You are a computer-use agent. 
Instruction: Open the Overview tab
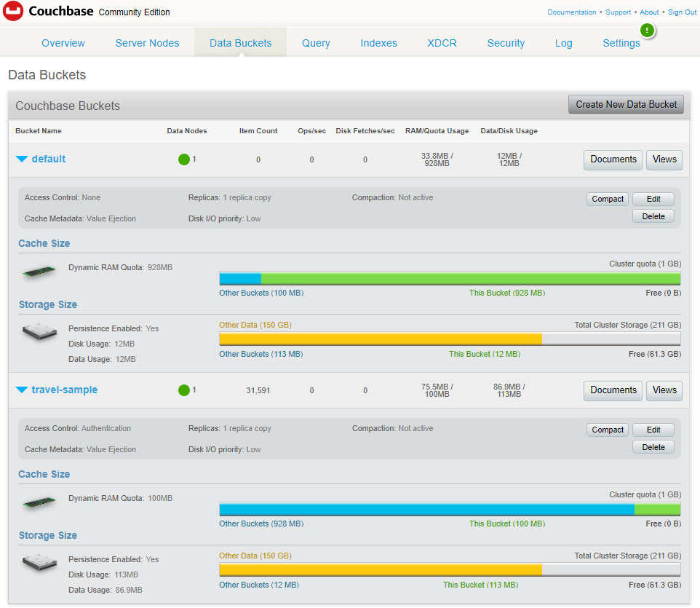click(63, 43)
